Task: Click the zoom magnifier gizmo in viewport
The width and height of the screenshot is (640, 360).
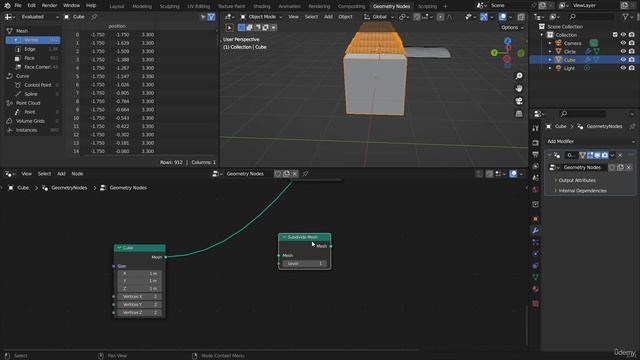Action: [x=519, y=76]
